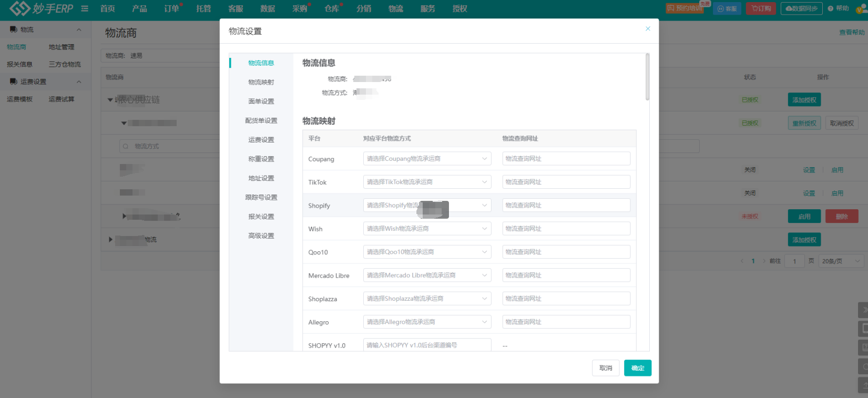The width and height of the screenshot is (868, 398).
Task: Click the 妙手ERP logo icon
Action: (19, 8)
